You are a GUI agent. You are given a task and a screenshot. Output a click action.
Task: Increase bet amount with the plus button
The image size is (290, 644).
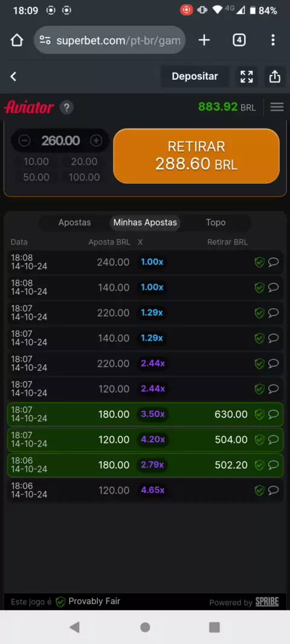96,141
